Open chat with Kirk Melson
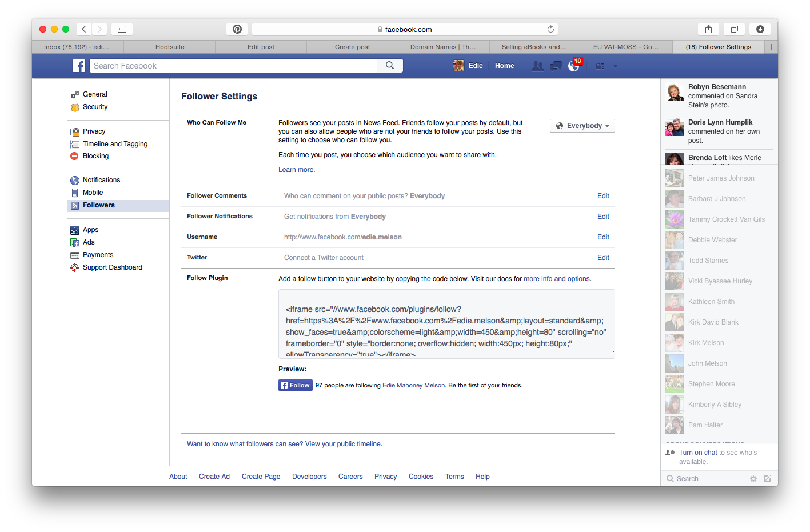 pos(719,343)
